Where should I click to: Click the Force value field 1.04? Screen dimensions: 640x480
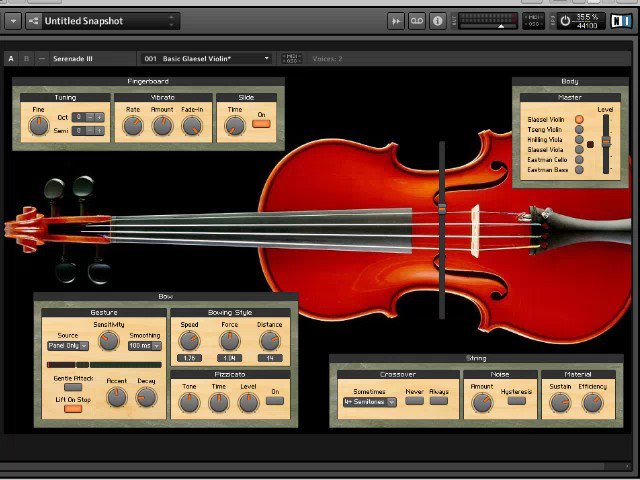[230, 358]
